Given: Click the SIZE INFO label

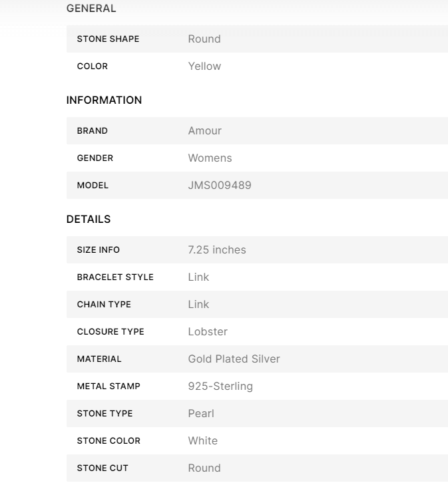Looking at the screenshot, I should coord(99,250).
